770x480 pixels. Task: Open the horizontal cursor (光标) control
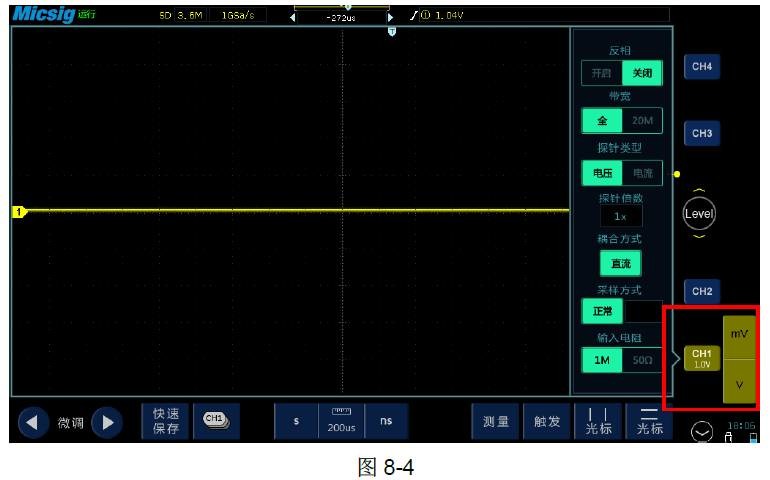[650, 422]
